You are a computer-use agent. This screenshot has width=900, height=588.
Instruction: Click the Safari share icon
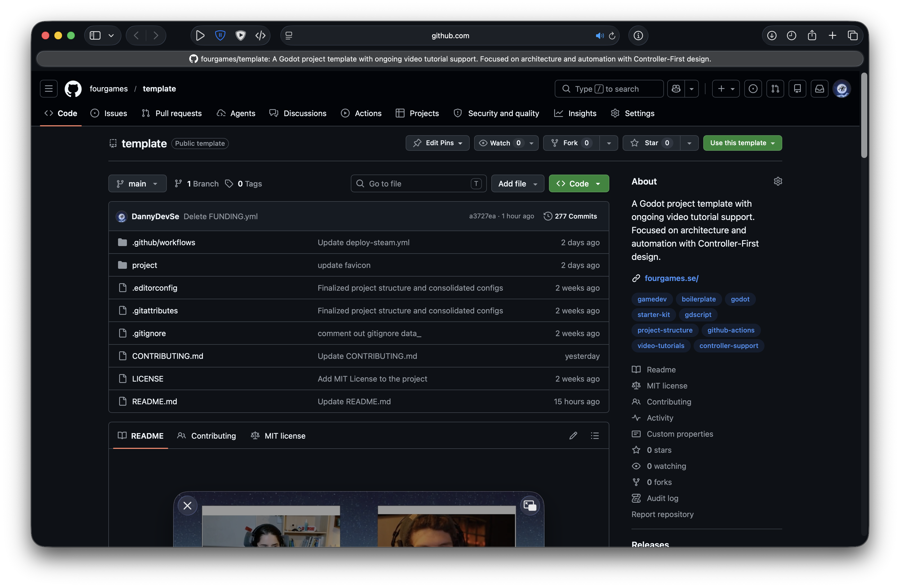(x=812, y=35)
